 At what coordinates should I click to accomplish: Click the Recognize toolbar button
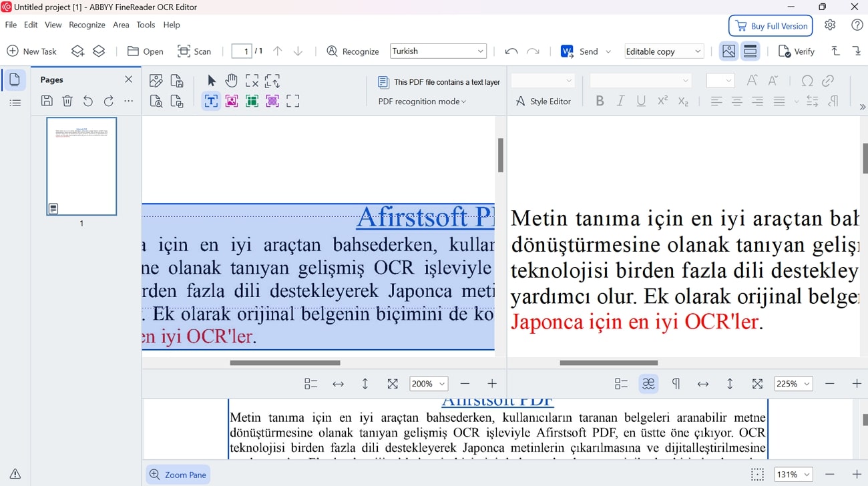[x=353, y=51]
